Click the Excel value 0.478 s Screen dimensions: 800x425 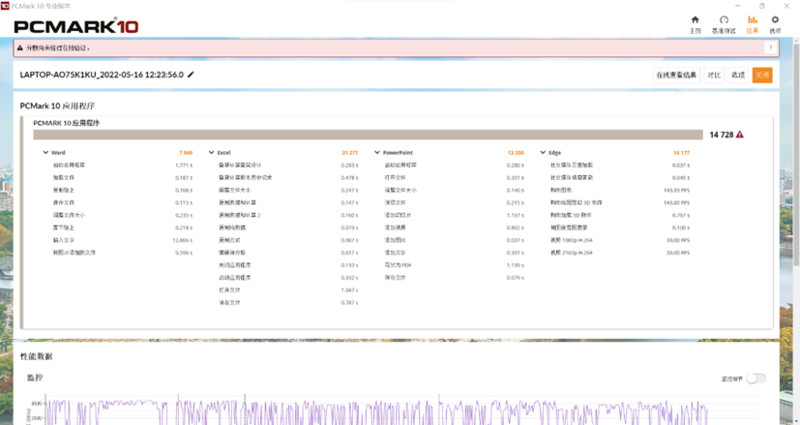(349, 178)
